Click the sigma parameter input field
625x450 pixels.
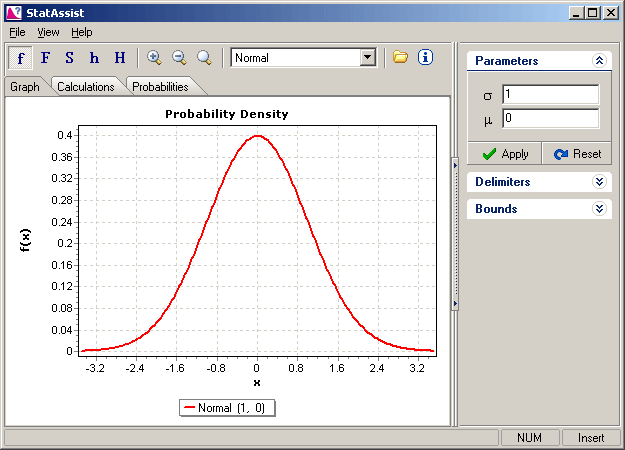point(550,95)
